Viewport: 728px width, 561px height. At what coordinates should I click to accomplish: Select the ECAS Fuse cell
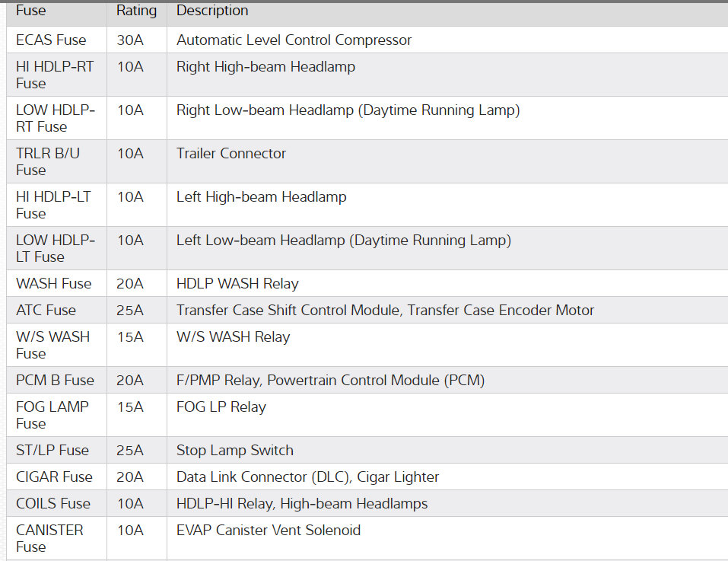coord(51,40)
